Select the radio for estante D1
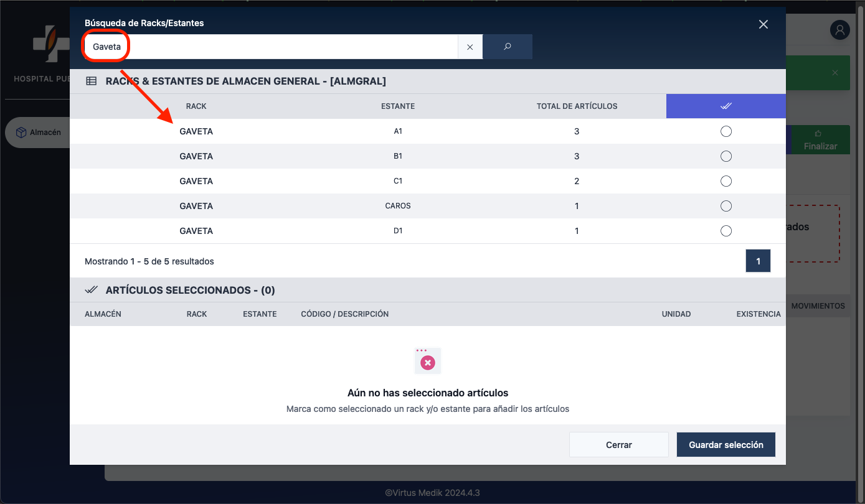The width and height of the screenshot is (865, 504). coord(726,231)
